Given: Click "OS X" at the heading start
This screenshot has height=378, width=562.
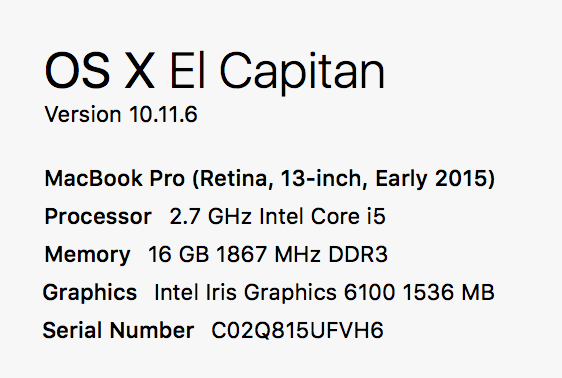Looking at the screenshot, I should (100, 71).
